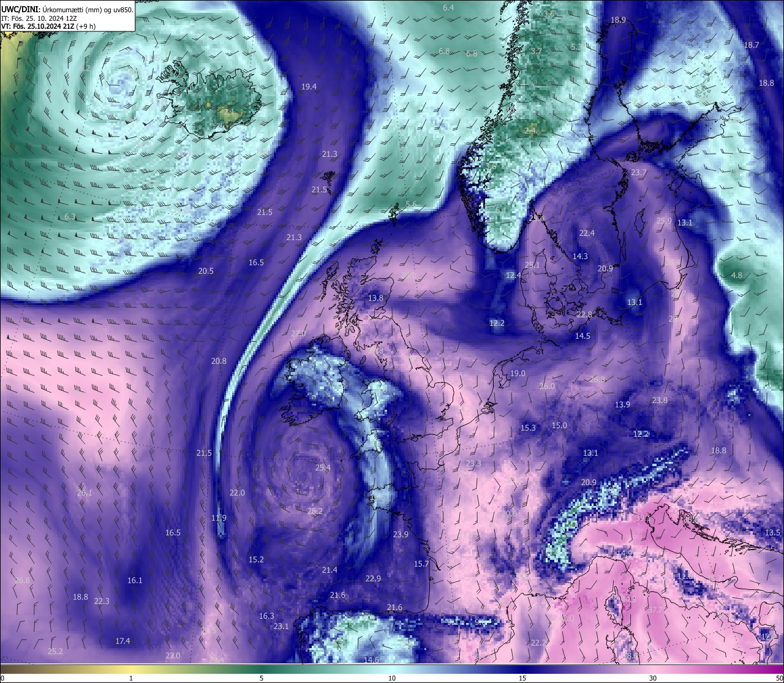784x683 pixels.
Task: Click the 22.4 value over Sweden
Action: [x=587, y=233]
